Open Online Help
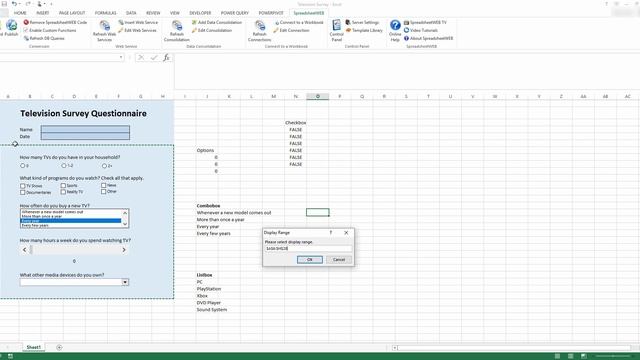This screenshot has height=360, width=640. tap(395, 30)
